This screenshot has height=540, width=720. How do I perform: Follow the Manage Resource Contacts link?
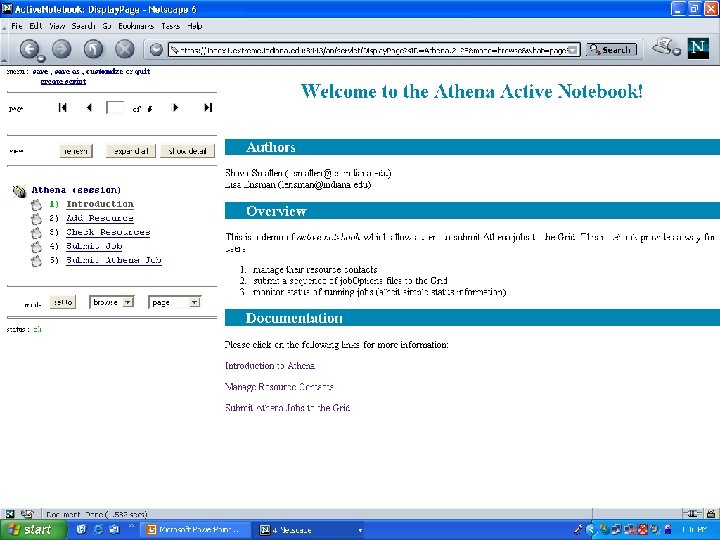[279, 387]
